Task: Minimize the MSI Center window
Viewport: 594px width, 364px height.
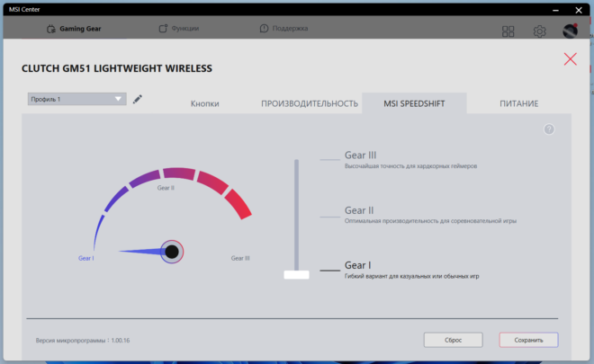Action: point(555,10)
